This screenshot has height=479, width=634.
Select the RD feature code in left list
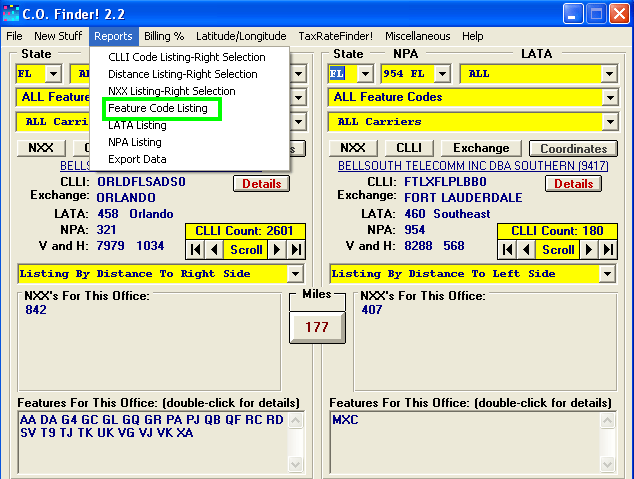click(275, 420)
